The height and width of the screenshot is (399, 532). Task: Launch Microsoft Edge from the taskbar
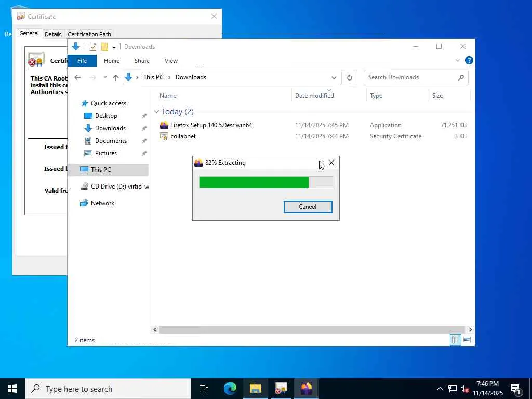pos(230,389)
